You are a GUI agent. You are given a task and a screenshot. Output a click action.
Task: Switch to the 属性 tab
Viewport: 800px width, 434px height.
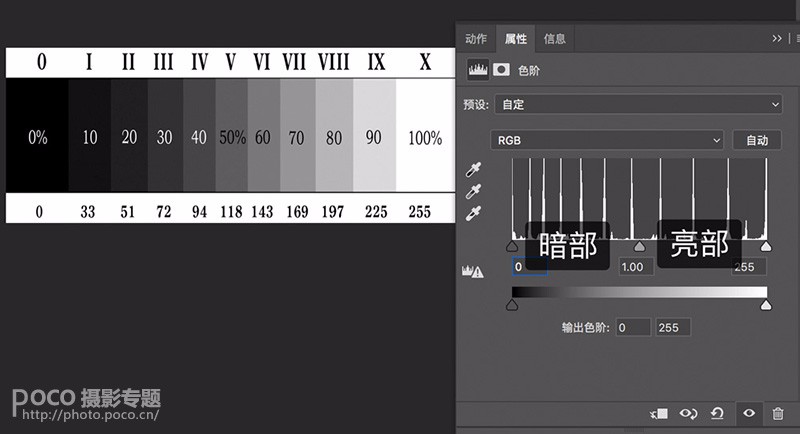pos(515,39)
